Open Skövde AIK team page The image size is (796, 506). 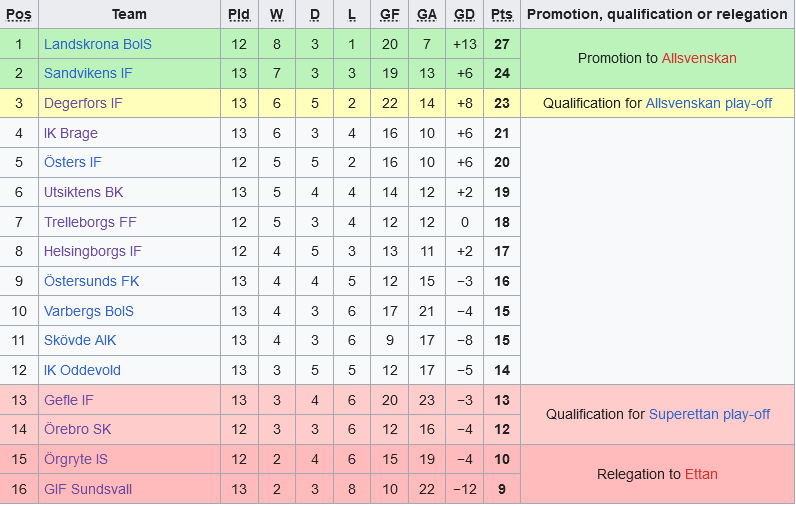pos(80,340)
